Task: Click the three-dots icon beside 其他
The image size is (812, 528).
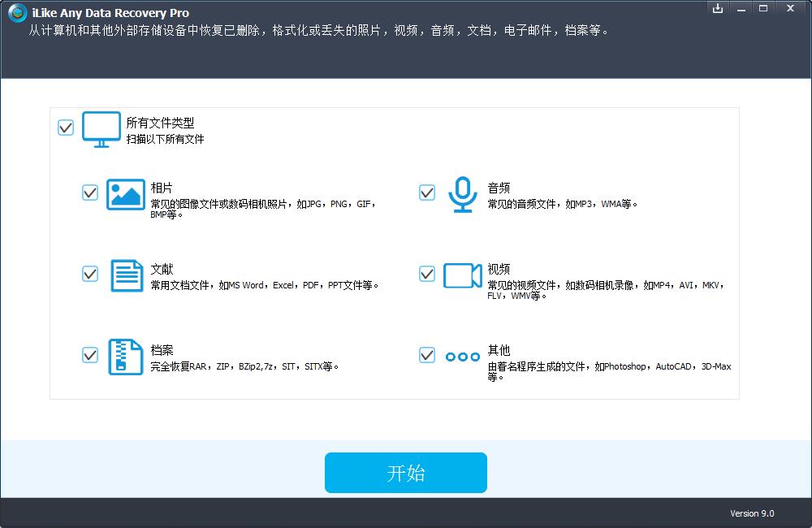Action: pos(462,357)
